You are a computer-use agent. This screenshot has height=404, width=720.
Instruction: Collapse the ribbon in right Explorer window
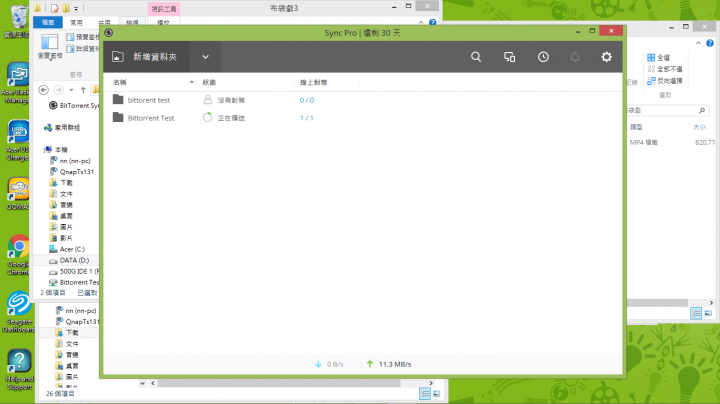click(698, 43)
